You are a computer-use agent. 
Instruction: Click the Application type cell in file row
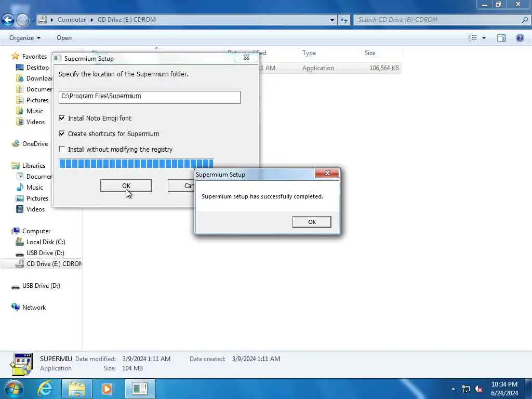point(318,68)
